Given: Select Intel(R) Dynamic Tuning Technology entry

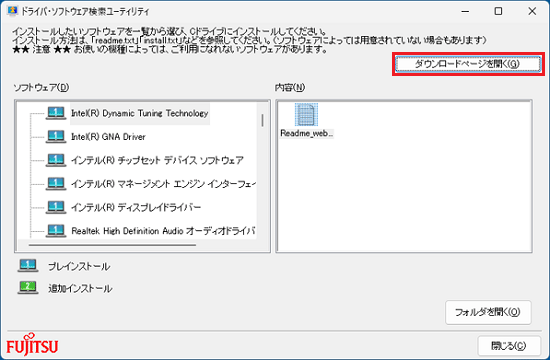Looking at the screenshot, I should pos(140,113).
